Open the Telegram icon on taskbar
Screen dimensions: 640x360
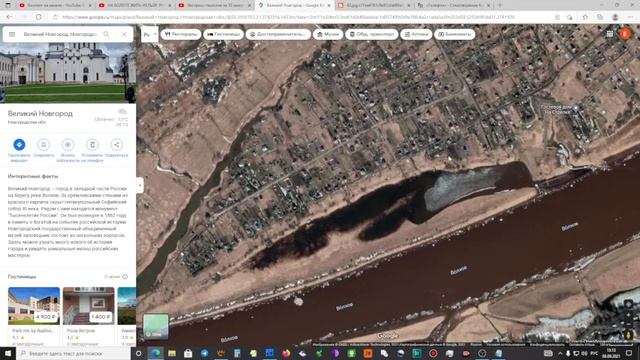pos(204,353)
